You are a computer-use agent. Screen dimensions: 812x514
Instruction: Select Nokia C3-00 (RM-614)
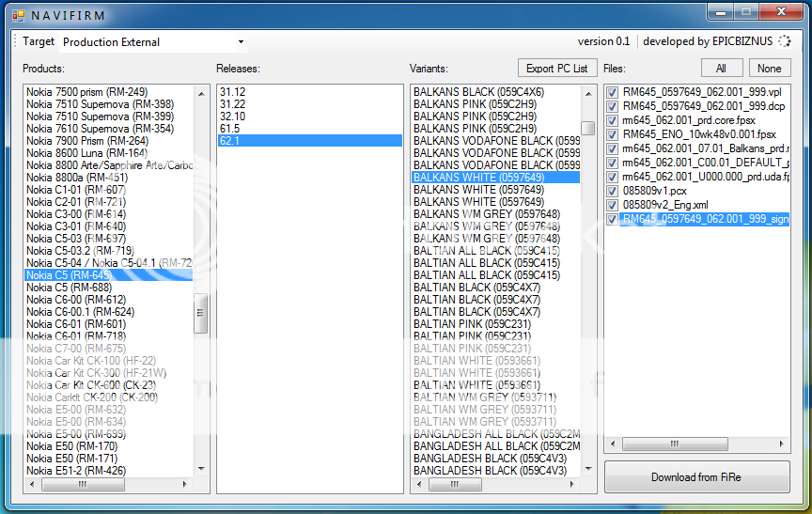click(x=109, y=214)
